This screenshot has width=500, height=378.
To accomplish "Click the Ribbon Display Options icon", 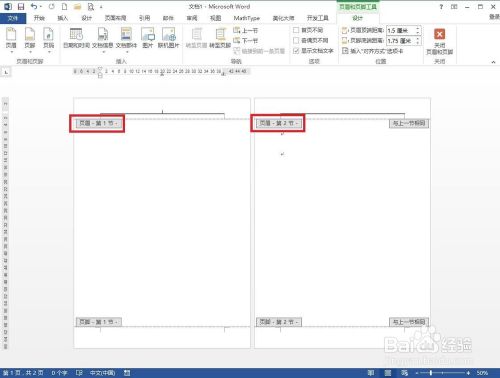I will coord(454,7).
